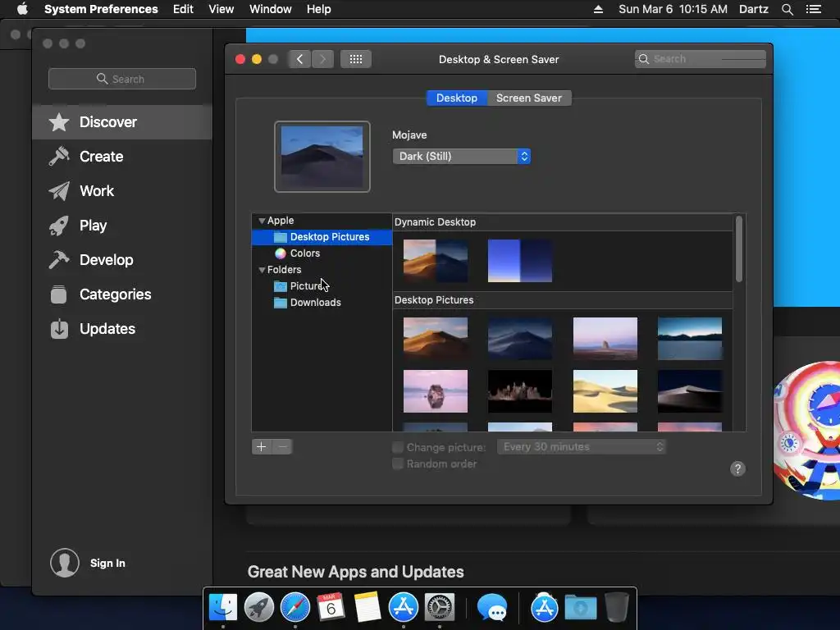Click the eject icon in menu bar
Screen dimensions: 840x630
tap(598, 9)
